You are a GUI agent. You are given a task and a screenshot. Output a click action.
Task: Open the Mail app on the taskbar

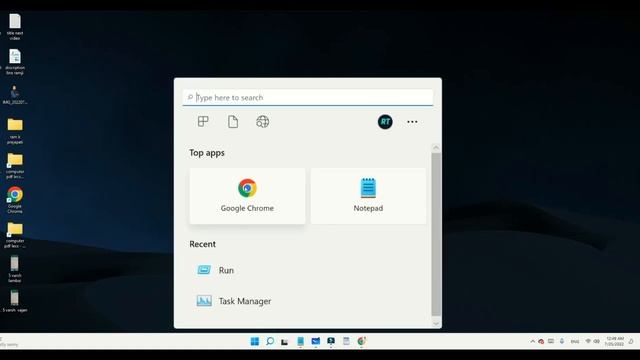click(316, 341)
